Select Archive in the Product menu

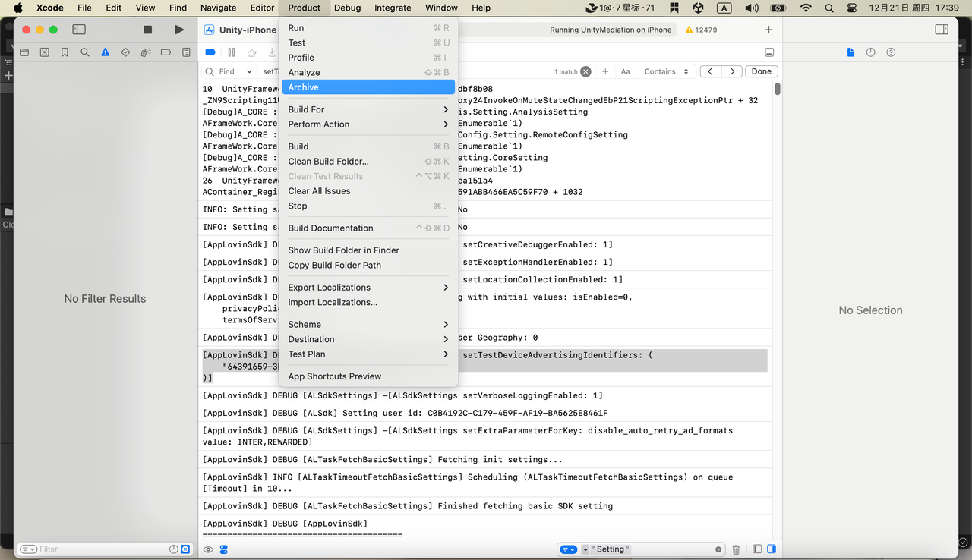[368, 87]
